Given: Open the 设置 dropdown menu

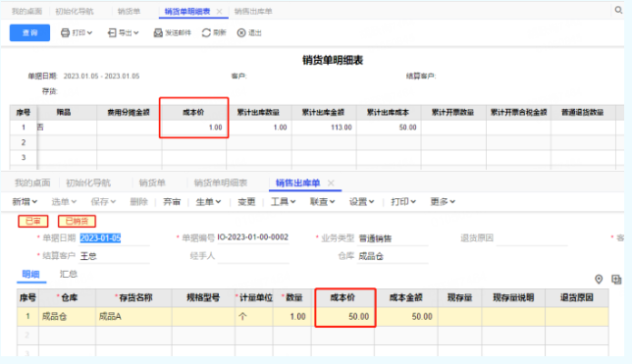Looking at the screenshot, I should click(x=361, y=201).
